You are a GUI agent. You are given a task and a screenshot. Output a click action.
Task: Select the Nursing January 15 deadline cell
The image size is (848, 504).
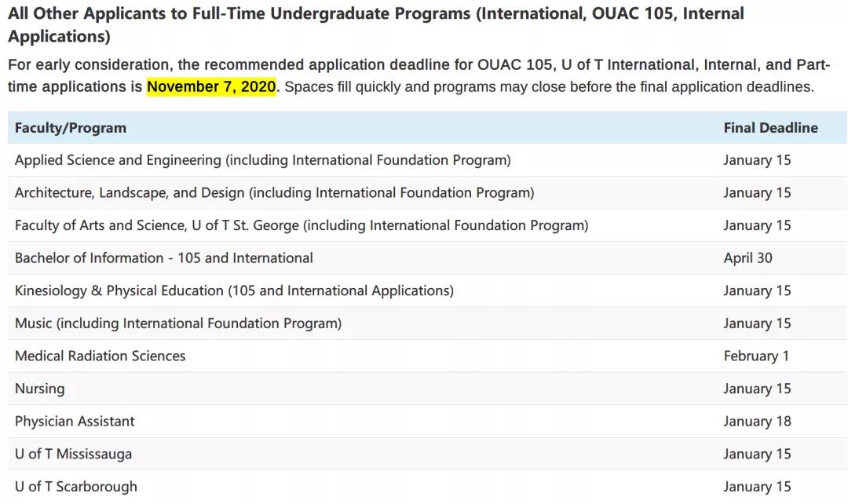click(x=757, y=389)
